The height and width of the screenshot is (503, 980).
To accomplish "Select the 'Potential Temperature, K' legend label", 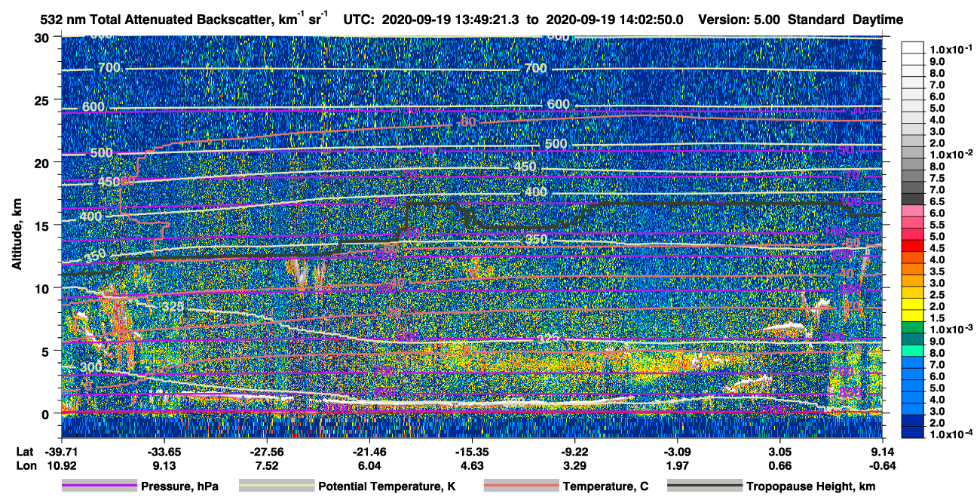I will (x=387, y=487).
